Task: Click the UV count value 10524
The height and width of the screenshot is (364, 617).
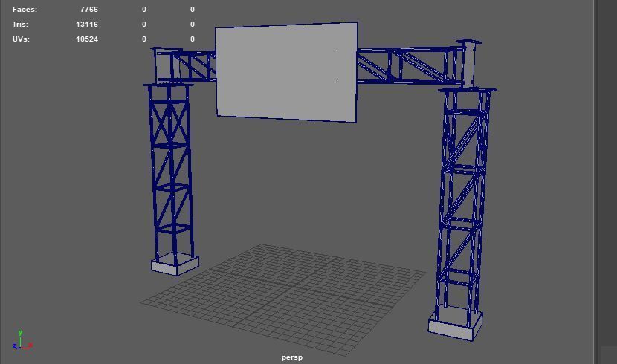Action: click(87, 39)
